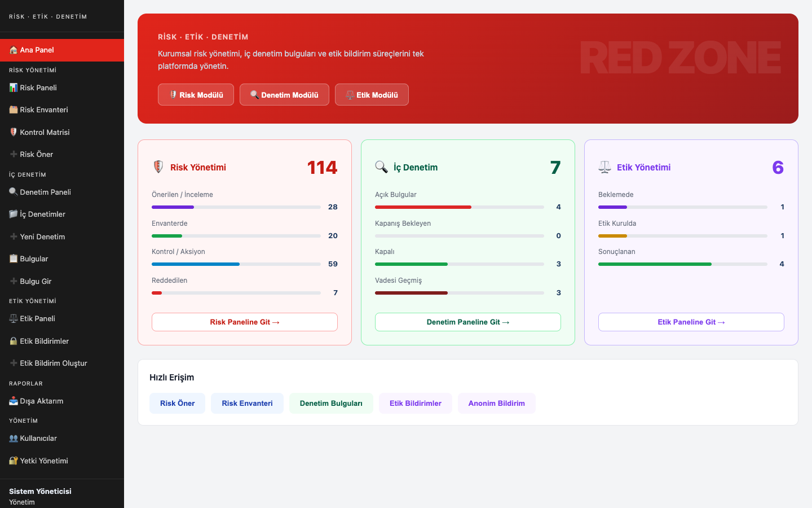The image size is (812, 508).
Task: Click the Kontrol / Aksiyon progress bar
Action: [236, 264]
